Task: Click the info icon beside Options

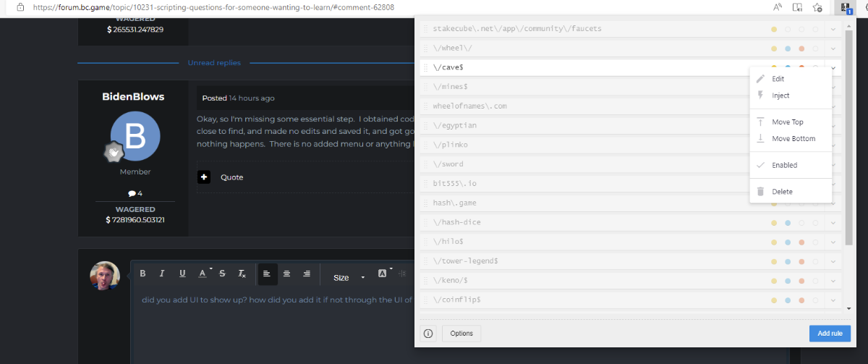Action: tap(427, 334)
